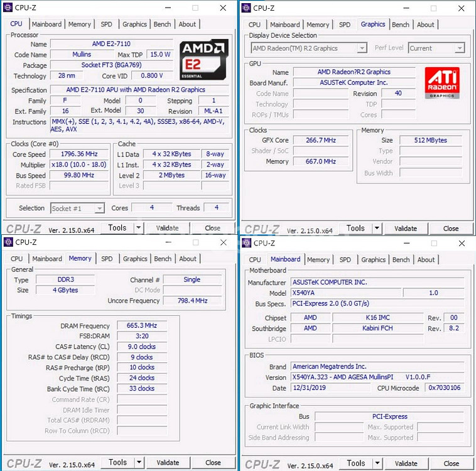Open SPD tab in the Graphics window
476x471 pixels.
(345, 24)
